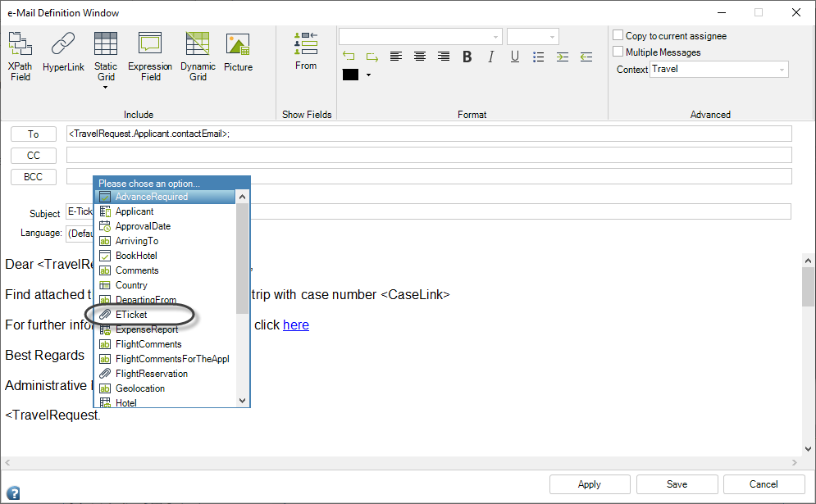This screenshot has height=504, width=816.
Task: Decrease the indent
Action: [586, 57]
